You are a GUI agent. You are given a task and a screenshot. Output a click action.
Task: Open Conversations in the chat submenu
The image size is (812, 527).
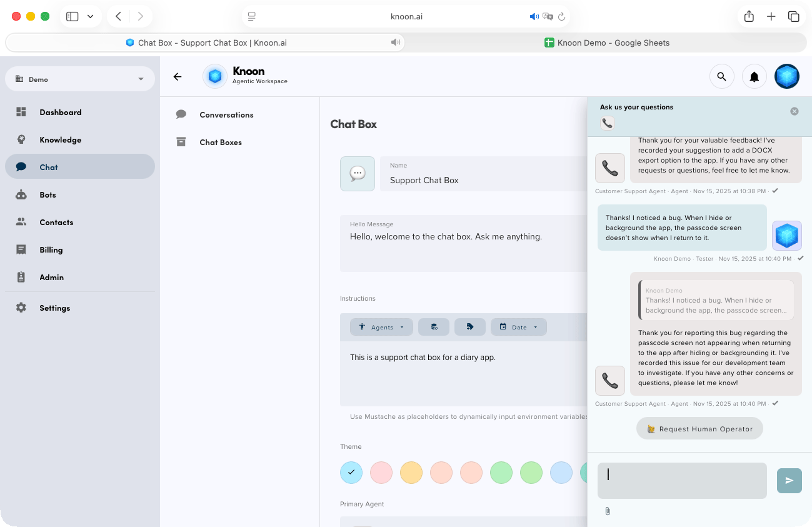point(226,115)
